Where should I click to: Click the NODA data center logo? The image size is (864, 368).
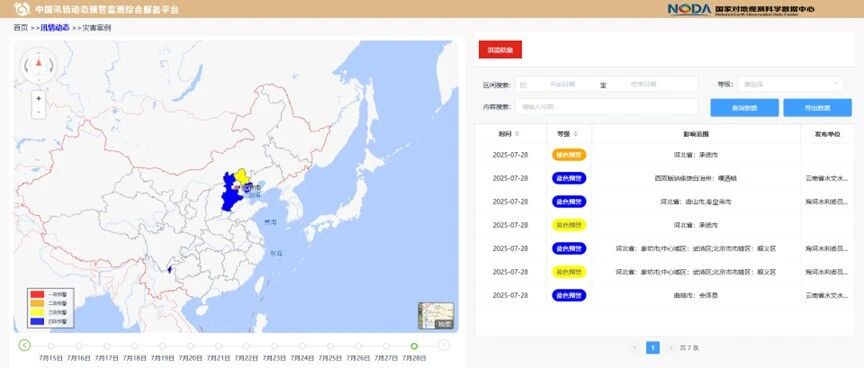[x=741, y=9]
